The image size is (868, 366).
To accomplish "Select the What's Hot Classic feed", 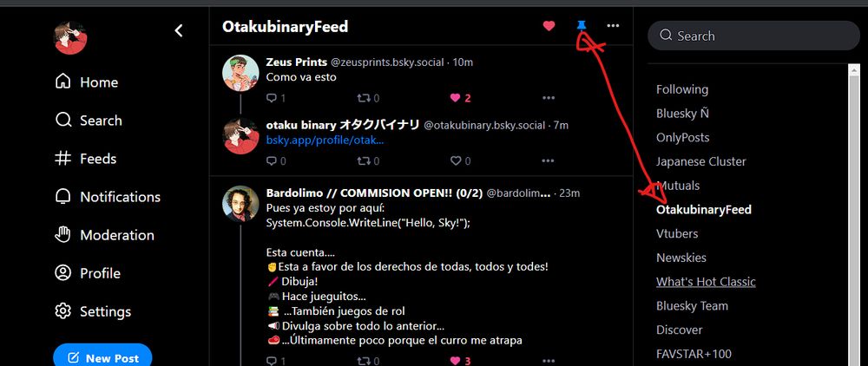I will (706, 282).
